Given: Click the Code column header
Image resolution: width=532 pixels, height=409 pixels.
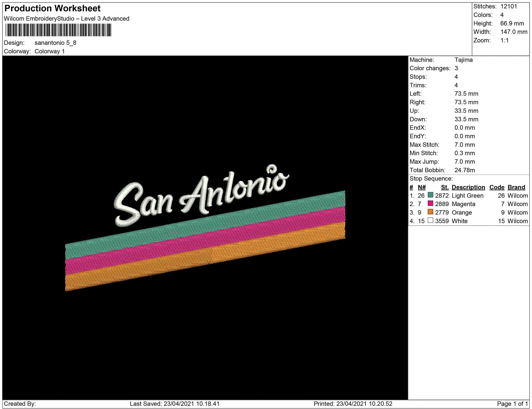Looking at the screenshot, I should 497,187.
